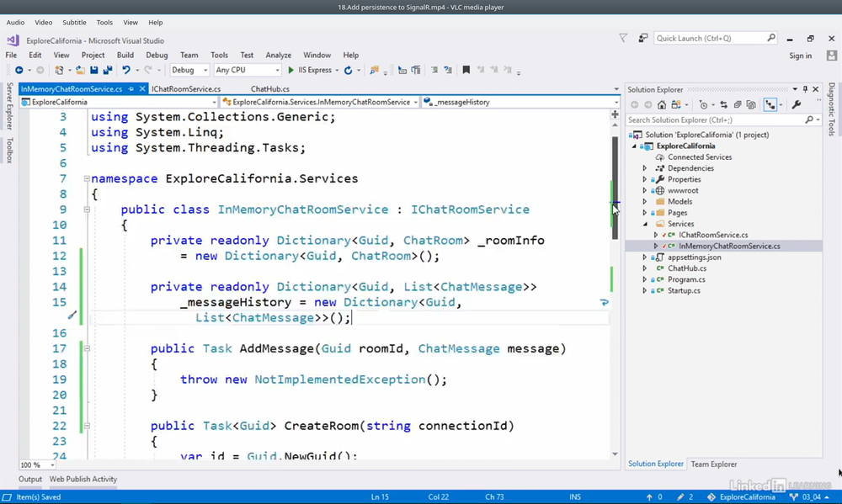Open the Output panel tab
The height and width of the screenshot is (504, 842).
point(30,479)
